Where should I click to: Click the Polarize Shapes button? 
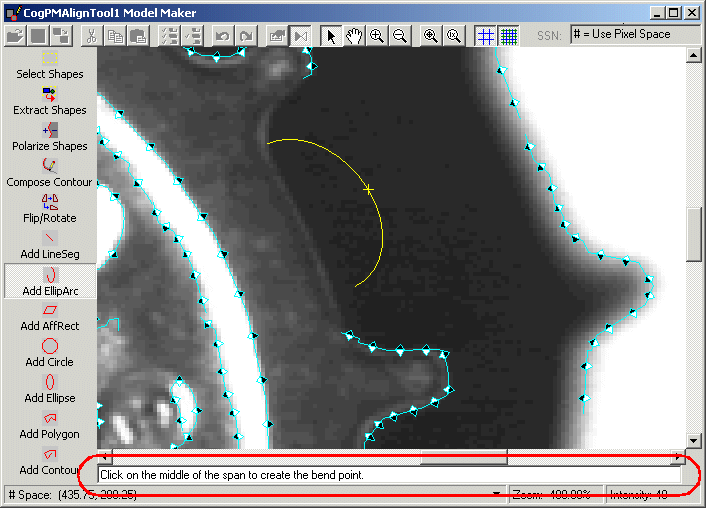tap(50, 136)
